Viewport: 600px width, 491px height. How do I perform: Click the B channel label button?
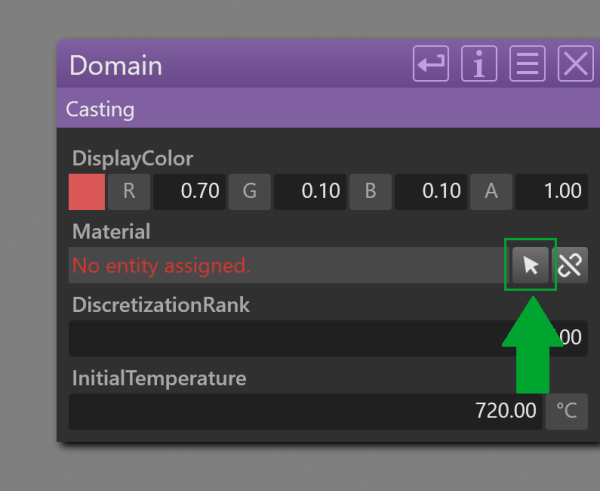pyautogui.click(x=370, y=192)
